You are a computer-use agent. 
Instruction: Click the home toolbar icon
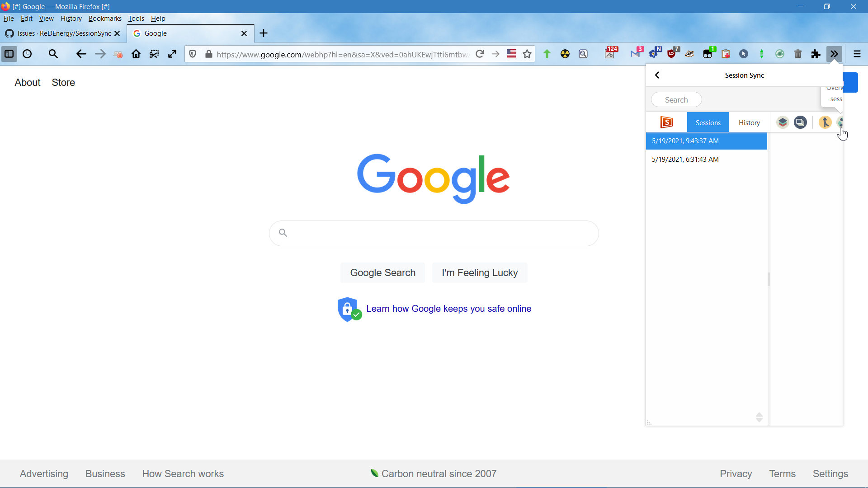[136, 54]
